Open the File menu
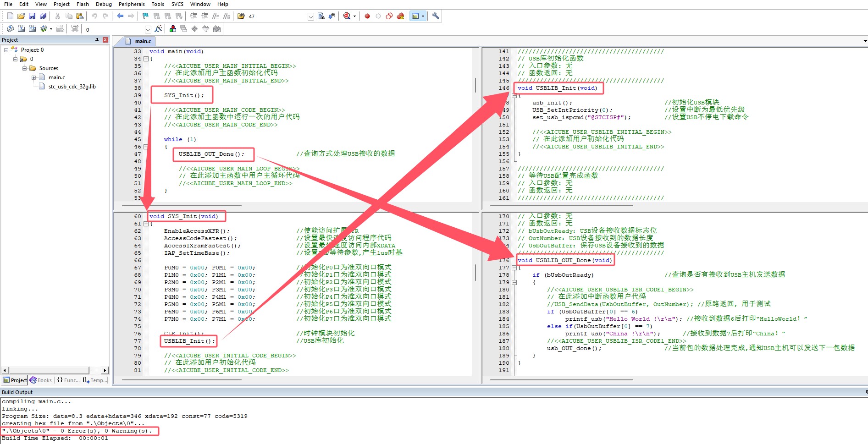 (x=8, y=4)
